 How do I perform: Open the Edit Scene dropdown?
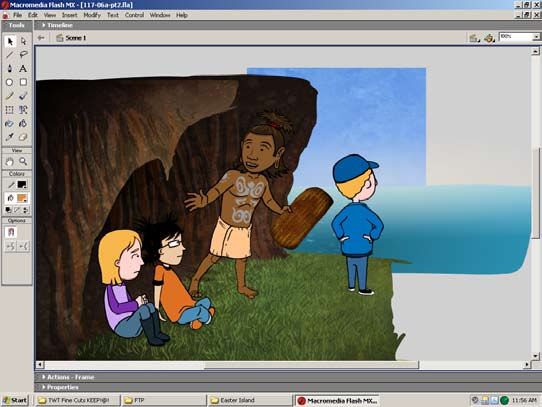click(474, 38)
